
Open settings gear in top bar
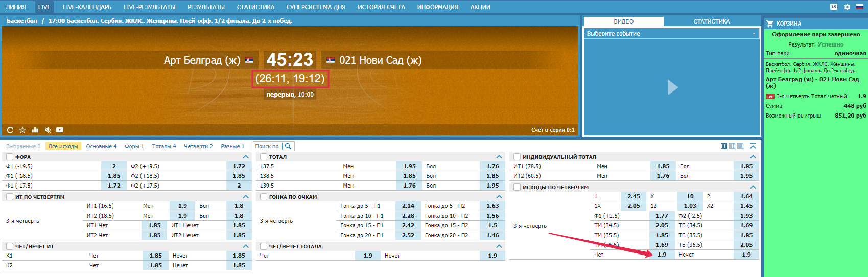pos(847,7)
